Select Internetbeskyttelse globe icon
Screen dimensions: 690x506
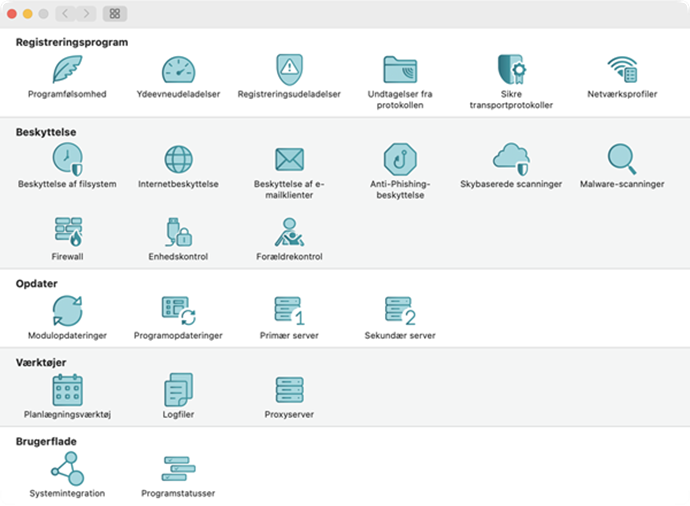click(x=178, y=159)
